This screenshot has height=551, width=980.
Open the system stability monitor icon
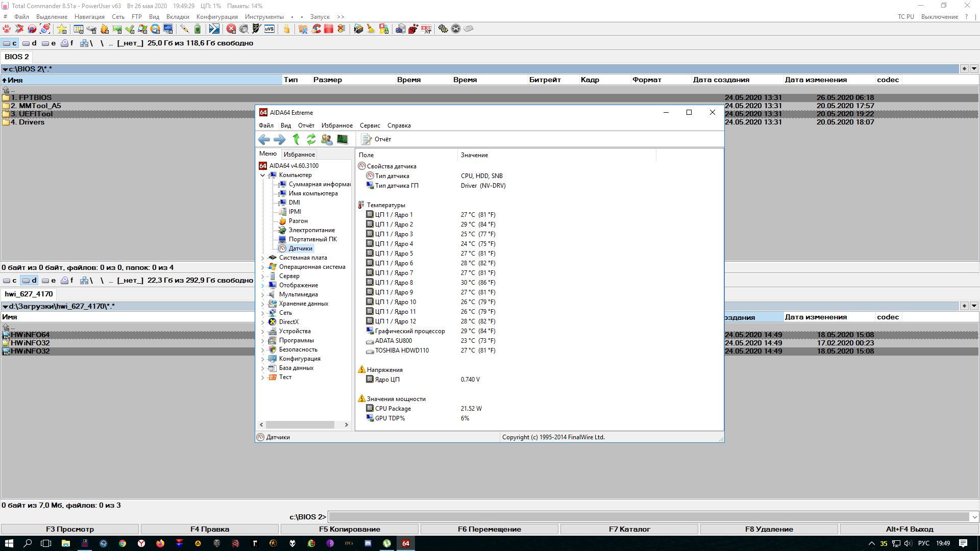[342, 139]
